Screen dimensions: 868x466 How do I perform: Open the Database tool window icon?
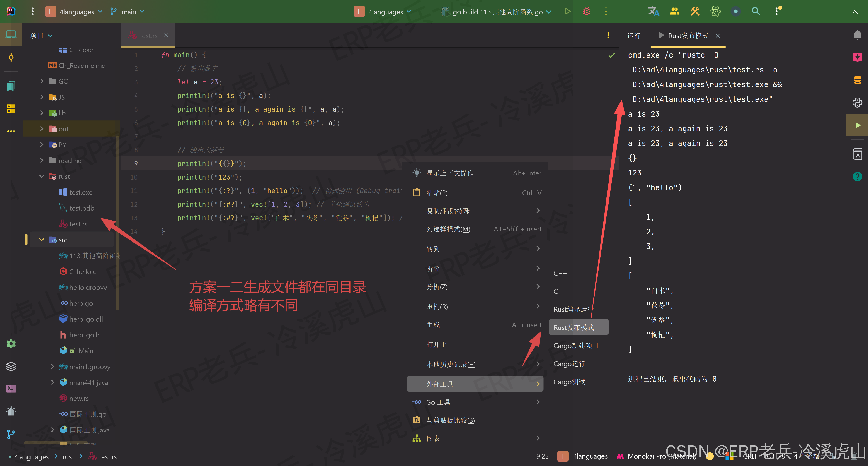click(x=858, y=80)
